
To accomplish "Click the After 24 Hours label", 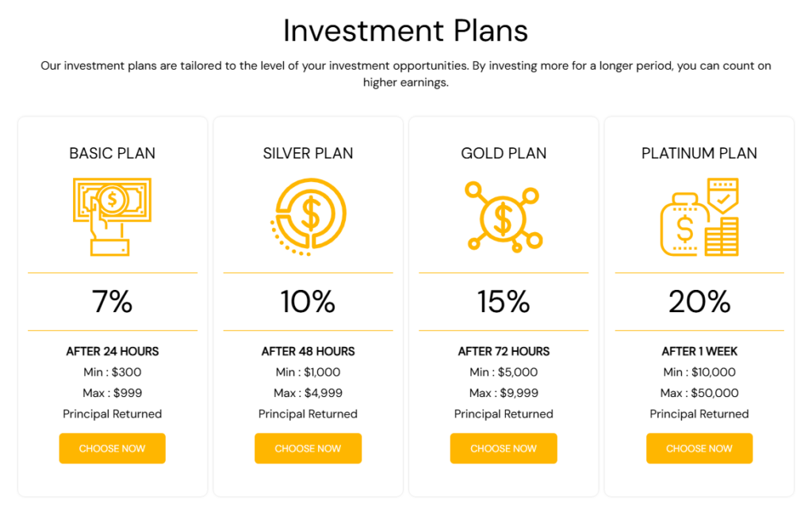I will coord(112,351).
